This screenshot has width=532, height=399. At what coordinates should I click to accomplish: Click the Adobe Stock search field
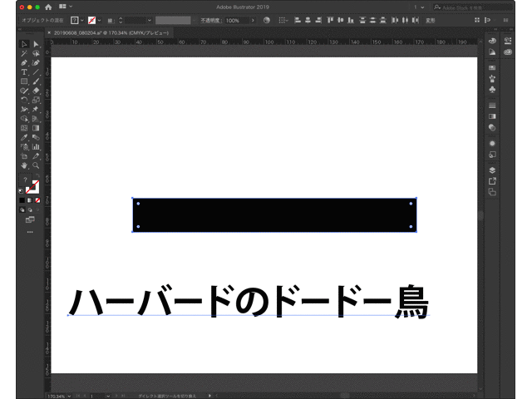pyautogui.click(x=473, y=7)
